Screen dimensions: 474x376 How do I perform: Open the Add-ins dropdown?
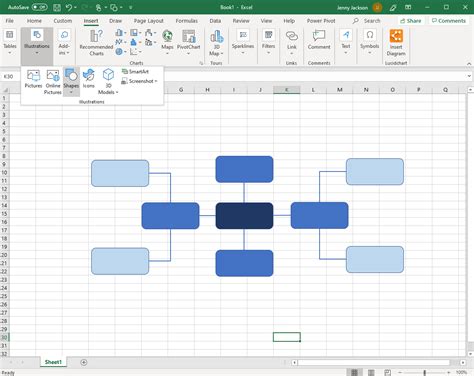(x=64, y=43)
